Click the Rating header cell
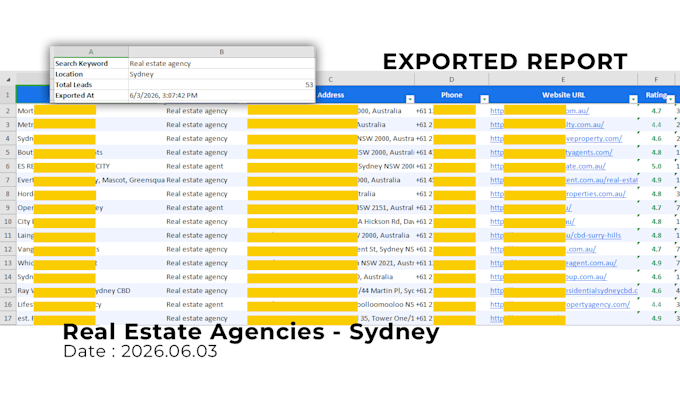The width and height of the screenshot is (680, 409). click(656, 95)
